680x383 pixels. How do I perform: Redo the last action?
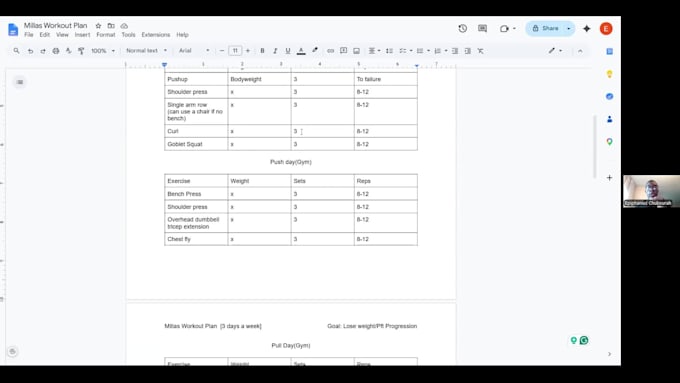(x=43, y=51)
